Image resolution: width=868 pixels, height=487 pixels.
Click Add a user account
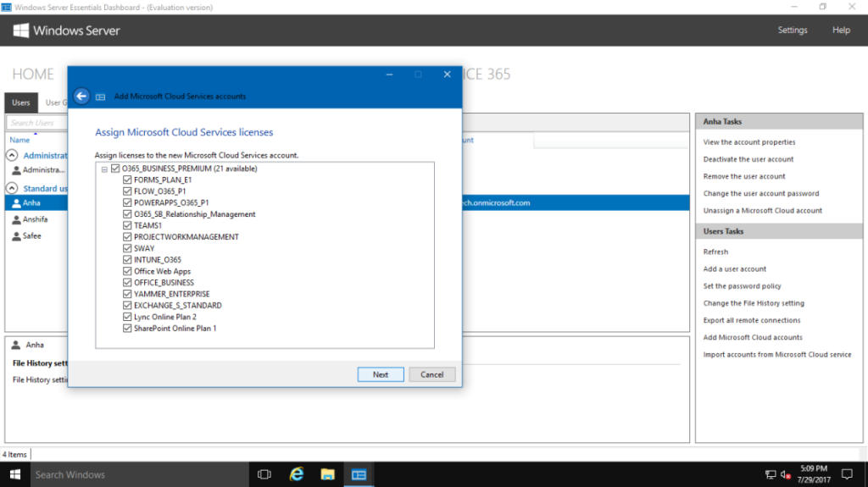735,269
